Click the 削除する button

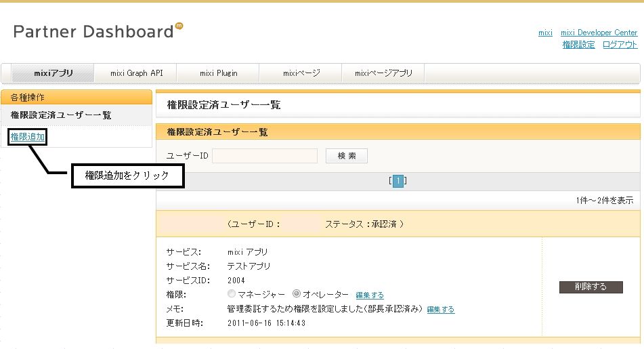coord(591,287)
